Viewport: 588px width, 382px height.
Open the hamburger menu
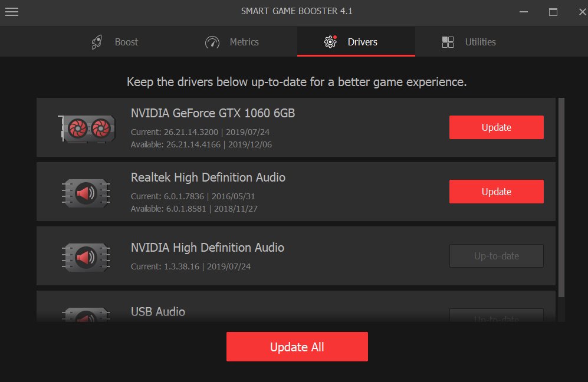point(12,12)
